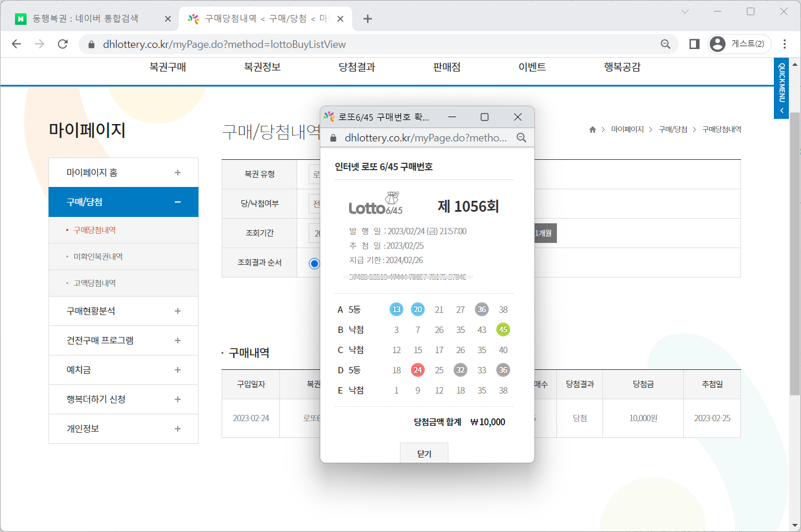The width and height of the screenshot is (801, 532).
Task: Click blue ball 13 in row A
Action: coord(396,309)
